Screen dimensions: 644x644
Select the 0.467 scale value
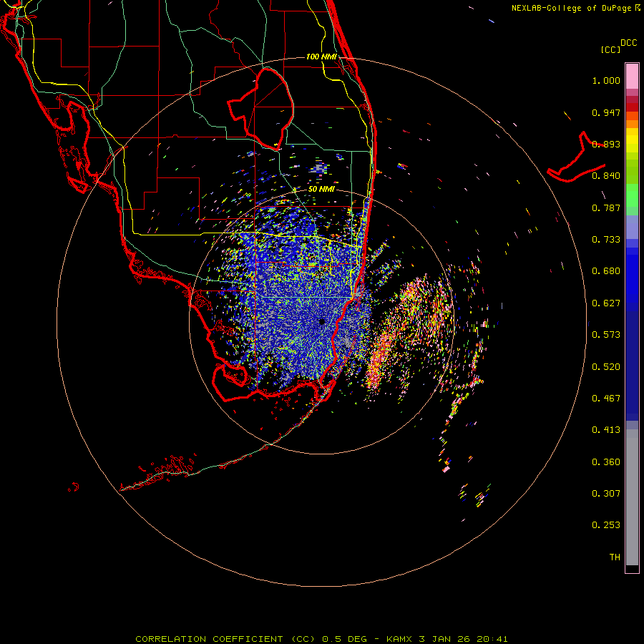click(606, 399)
